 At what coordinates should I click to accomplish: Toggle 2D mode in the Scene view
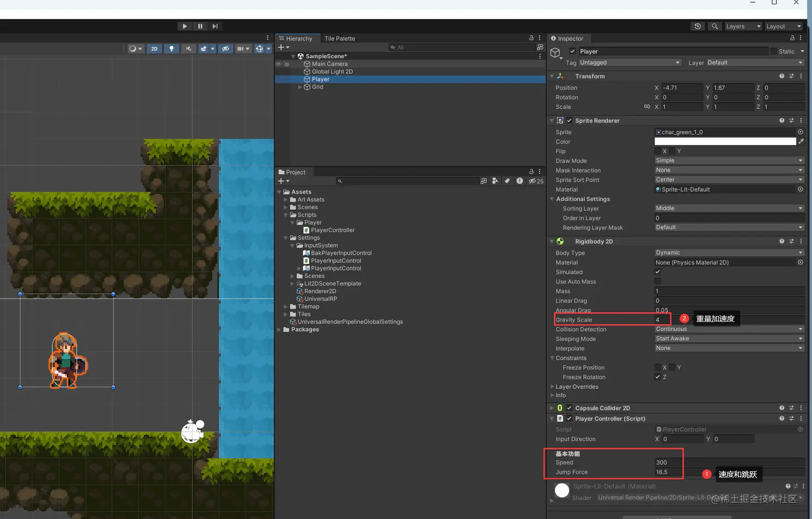coord(155,49)
